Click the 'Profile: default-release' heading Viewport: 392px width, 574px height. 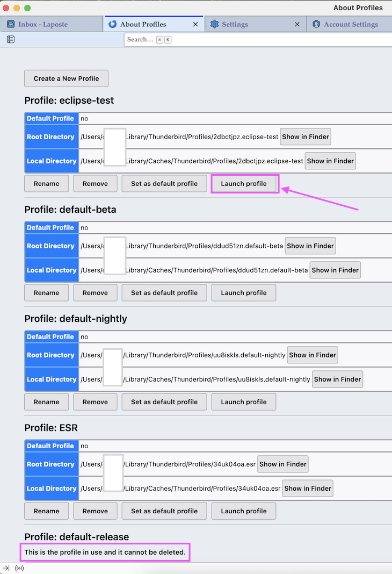tap(77, 537)
